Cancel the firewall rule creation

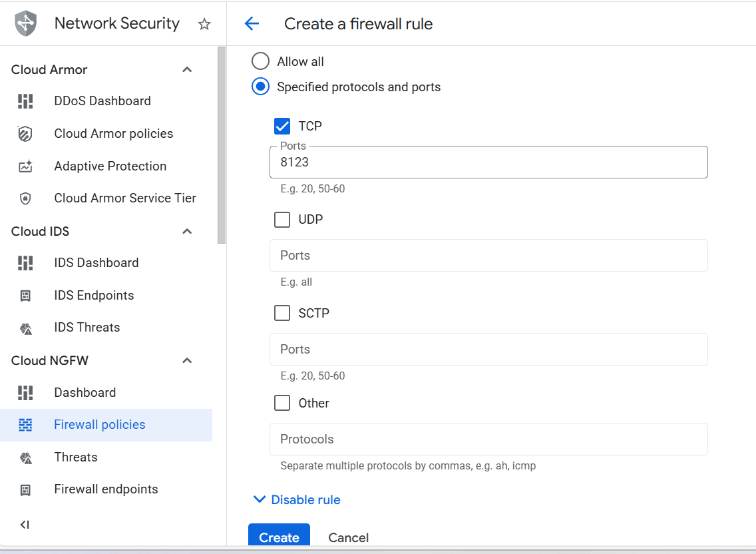[349, 537]
